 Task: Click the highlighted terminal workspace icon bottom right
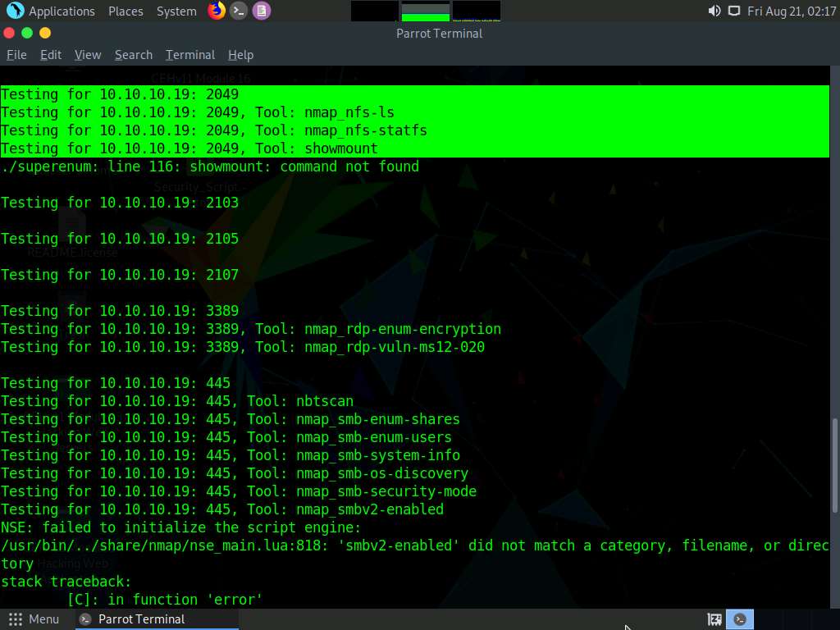click(x=740, y=619)
